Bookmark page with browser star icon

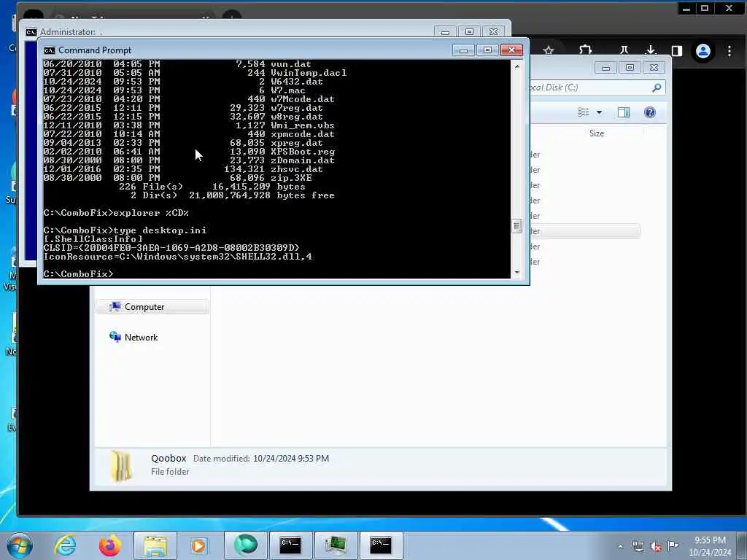click(x=549, y=50)
